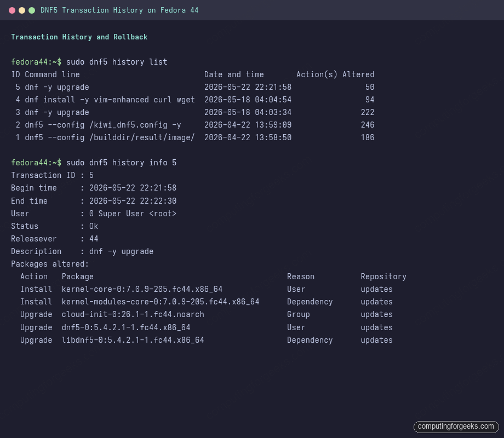Viewport: 504px width, 438px height.
Task: Click the 'Group' reason for cloud-init
Action: point(298,314)
